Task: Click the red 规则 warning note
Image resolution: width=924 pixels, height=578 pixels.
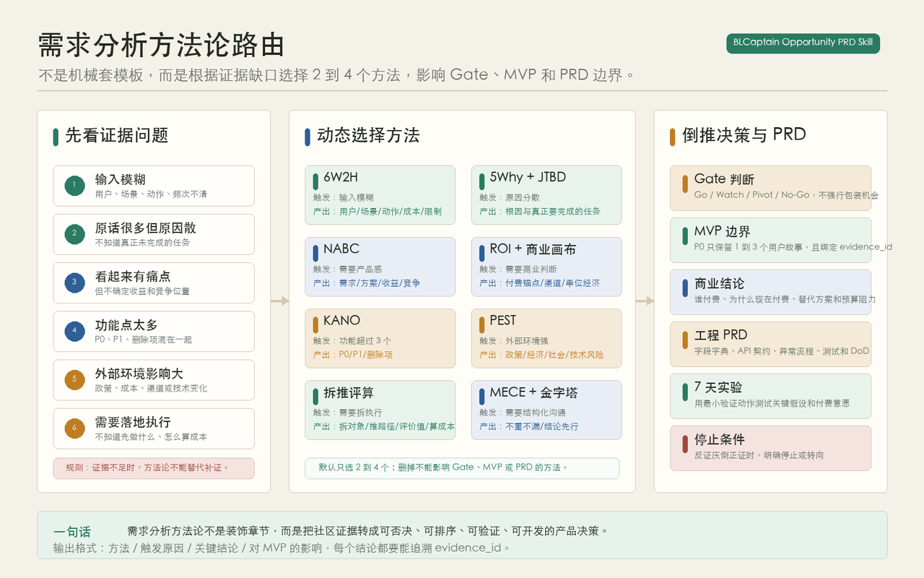Action: [x=154, y=468]
